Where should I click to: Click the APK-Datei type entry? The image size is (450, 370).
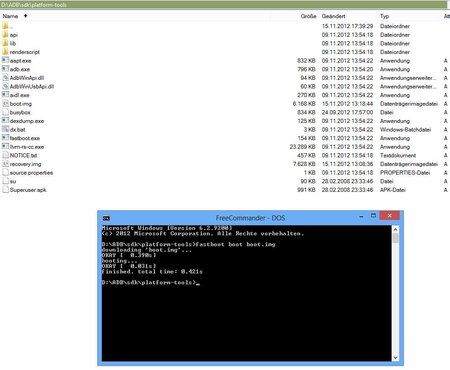(x=393, y=190)
